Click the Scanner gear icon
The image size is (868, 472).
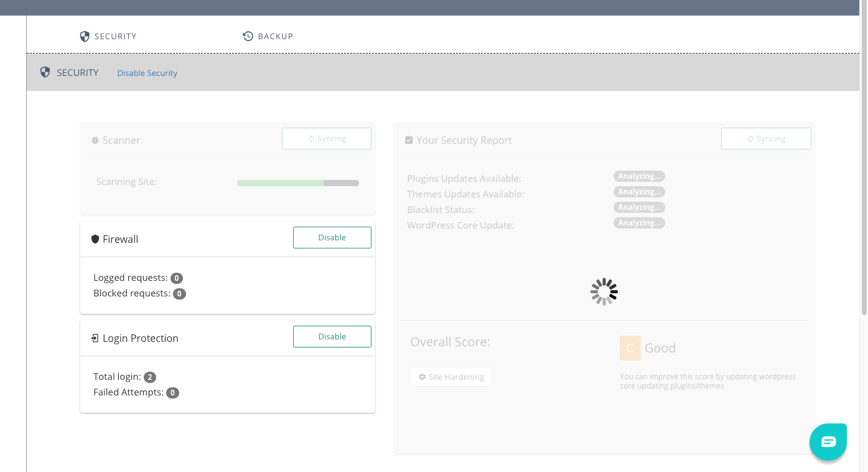(x=95, y=141)
